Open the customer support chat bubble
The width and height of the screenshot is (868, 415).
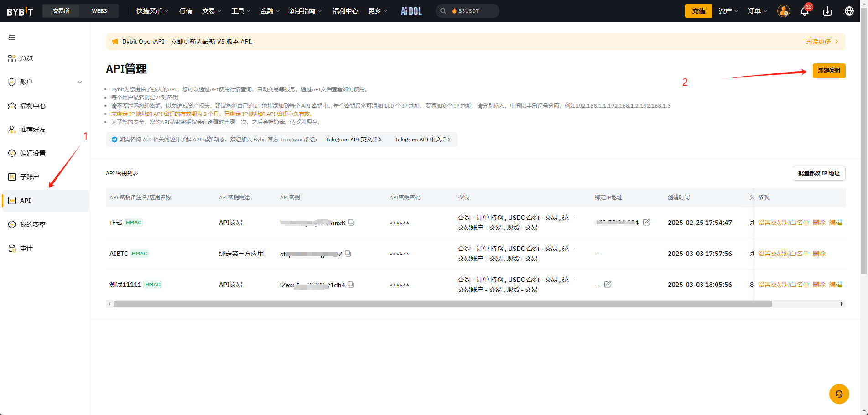click(x=839, y=394)
